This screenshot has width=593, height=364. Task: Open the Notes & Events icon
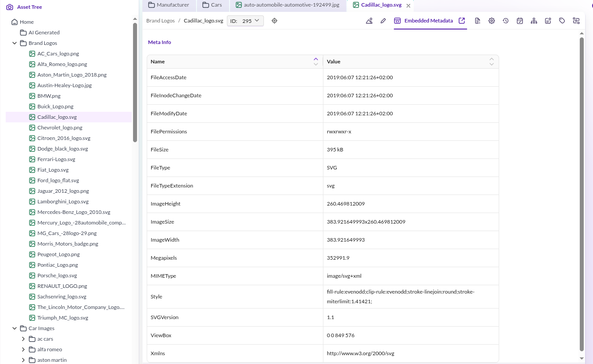pyautogui.click(x=548, y=21)
